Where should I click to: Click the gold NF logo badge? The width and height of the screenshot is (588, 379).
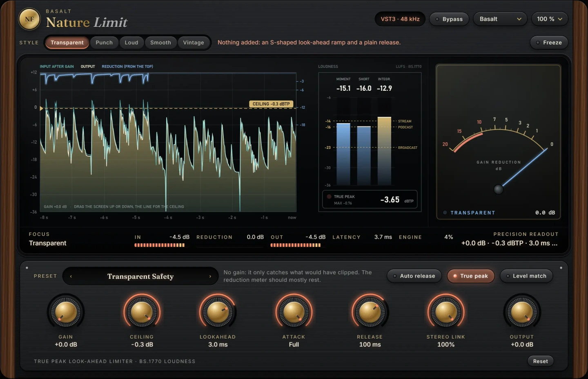click(29, 19)
